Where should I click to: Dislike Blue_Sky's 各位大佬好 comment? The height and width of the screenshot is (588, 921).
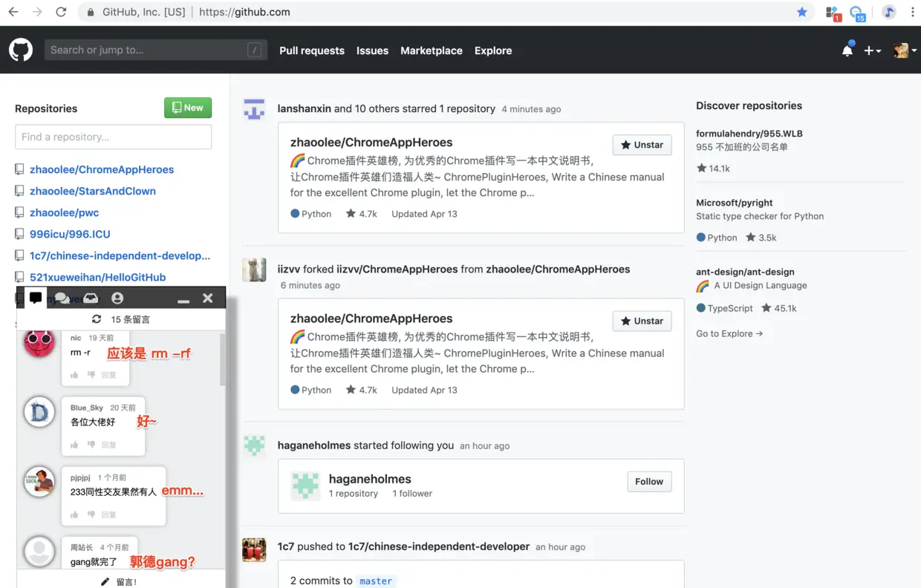click(x=91, y=445)
